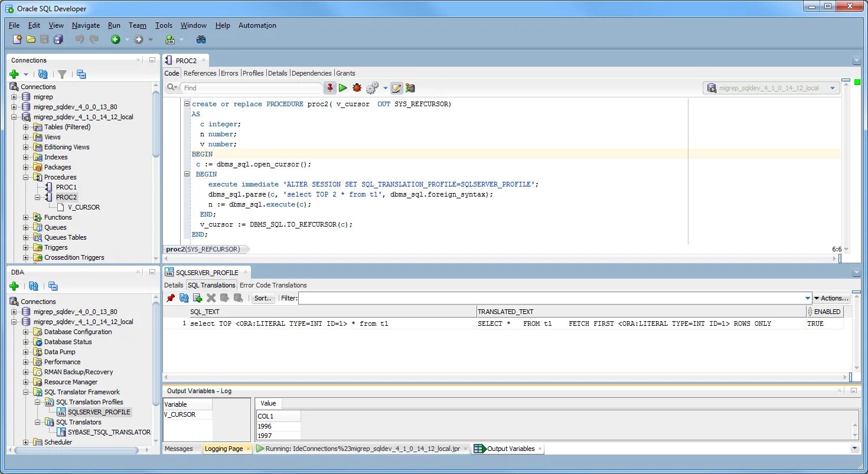This screenshot has width=868, height=474.
Task: Open the Messages tab
Action: [179, 449]
